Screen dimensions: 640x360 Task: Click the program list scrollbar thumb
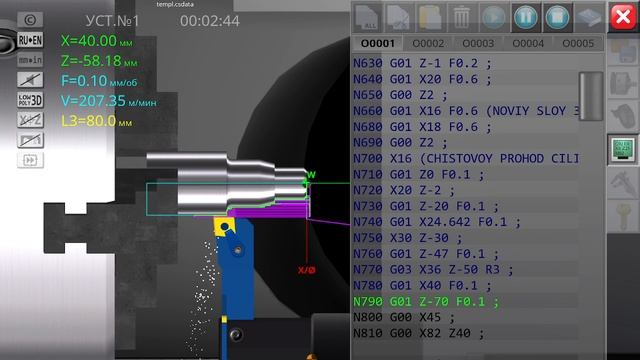tap(591, 96)
